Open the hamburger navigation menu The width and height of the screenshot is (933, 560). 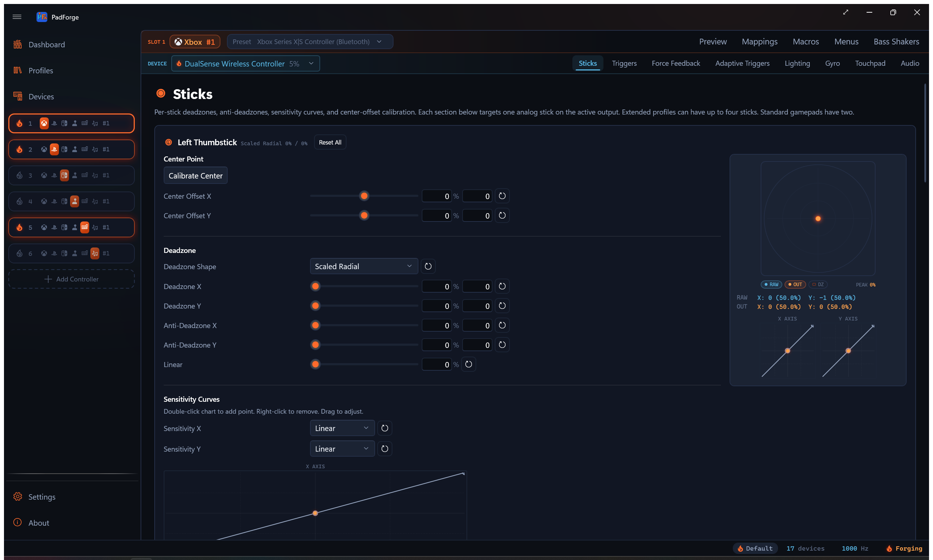coord(17,17)
